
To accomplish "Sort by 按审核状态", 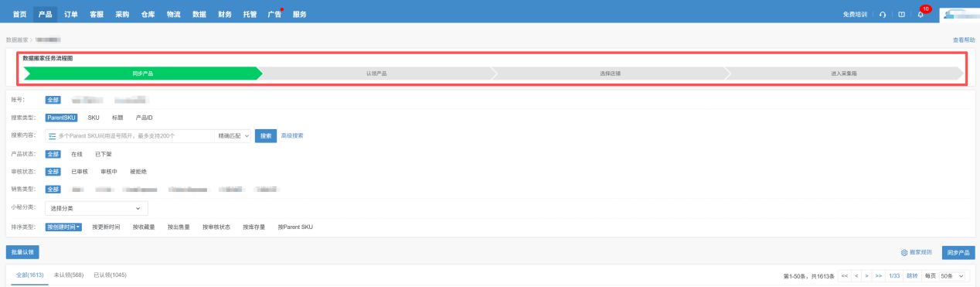I will pos(216,227).
